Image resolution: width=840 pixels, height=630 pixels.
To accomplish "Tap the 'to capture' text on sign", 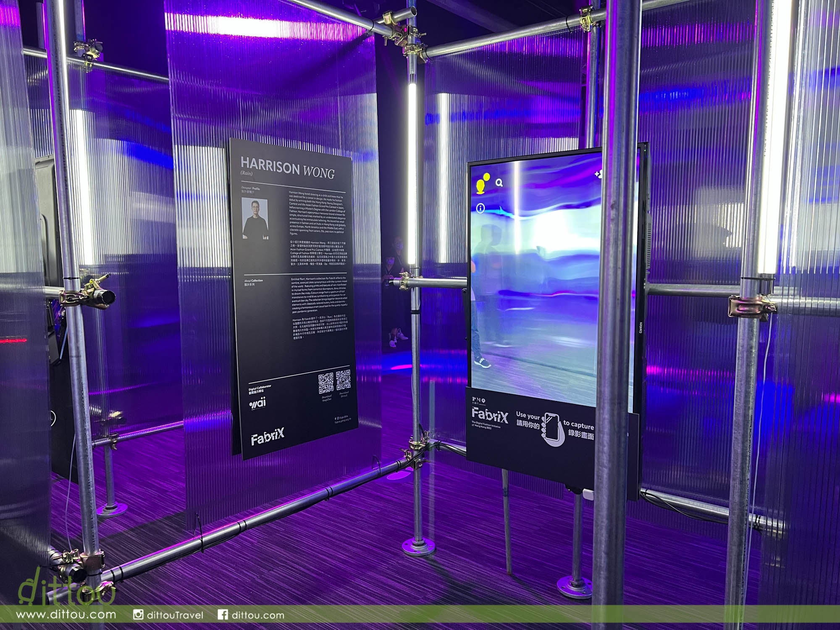I will [x=579, y=425].
